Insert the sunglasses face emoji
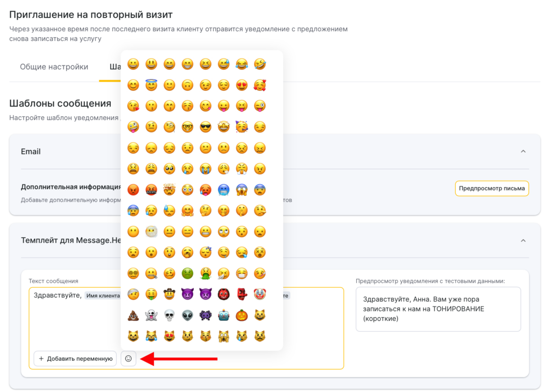The width and height of the screenshot is (551, 392). click(206, 127)
